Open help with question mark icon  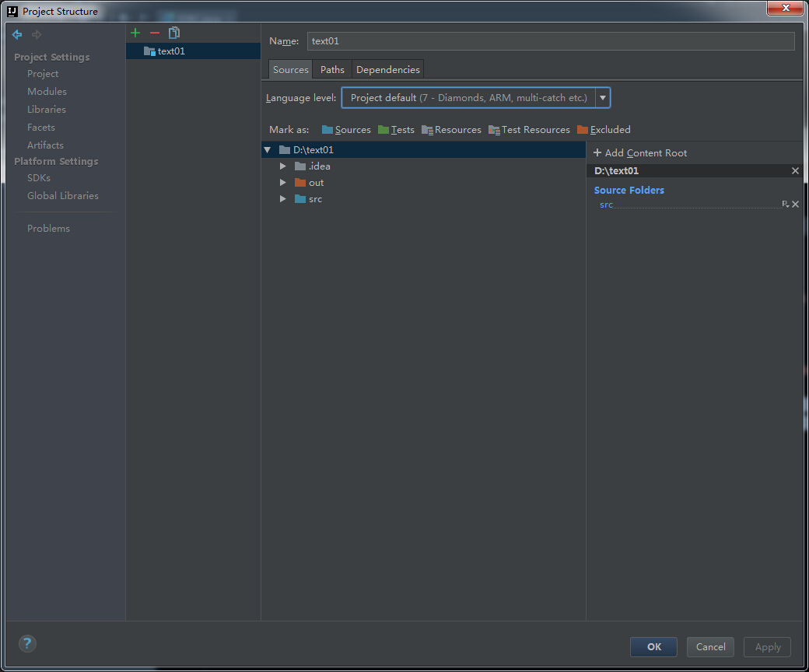click(x=27, y=644)
